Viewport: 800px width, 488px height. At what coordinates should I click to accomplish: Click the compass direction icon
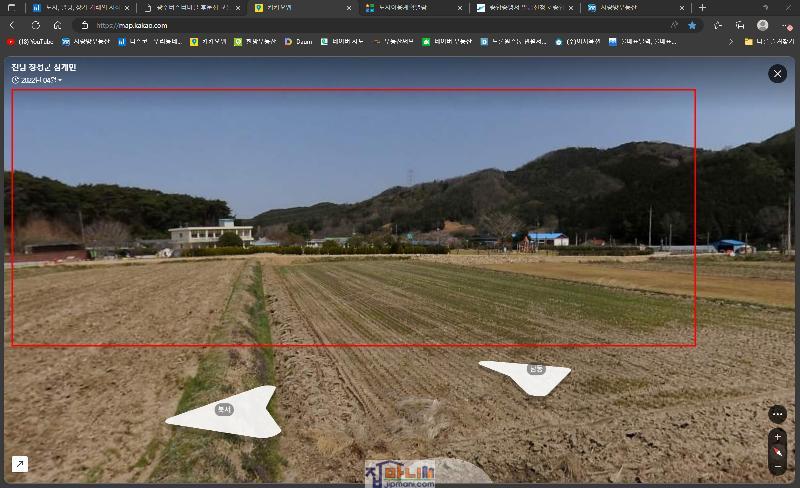tap(777, 452)
